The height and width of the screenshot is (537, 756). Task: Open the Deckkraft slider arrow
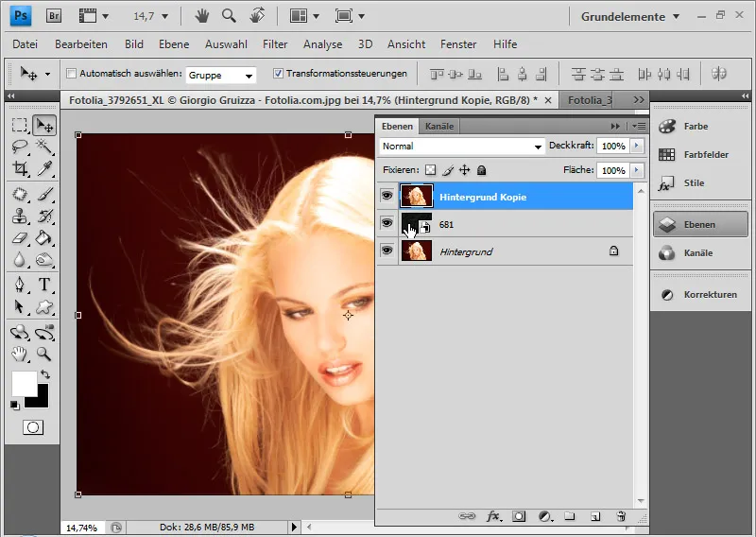click(x=637, y=146)
